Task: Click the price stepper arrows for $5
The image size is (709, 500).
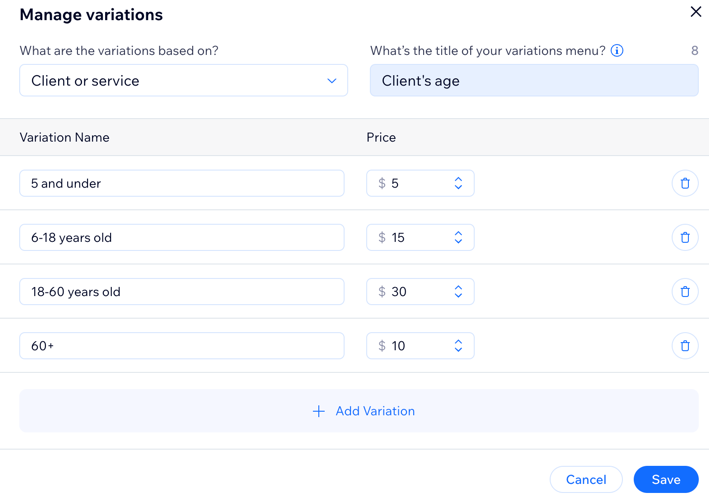Action: pos(458,183)
